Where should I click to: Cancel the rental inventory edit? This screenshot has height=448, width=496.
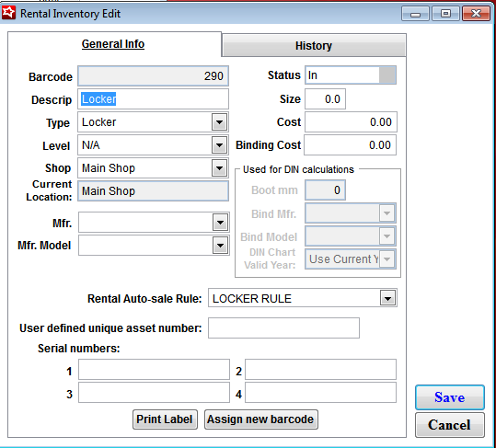click(449, 425)
